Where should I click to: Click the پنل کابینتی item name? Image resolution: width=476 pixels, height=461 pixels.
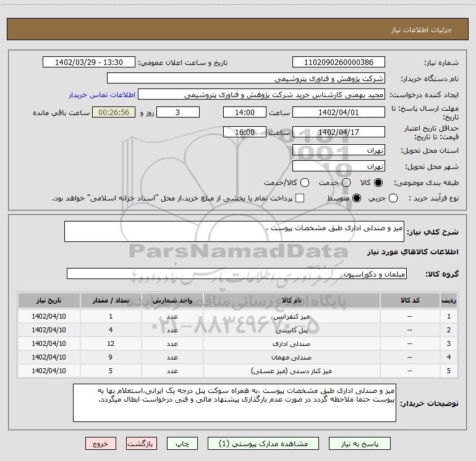(x=291, y=330)
